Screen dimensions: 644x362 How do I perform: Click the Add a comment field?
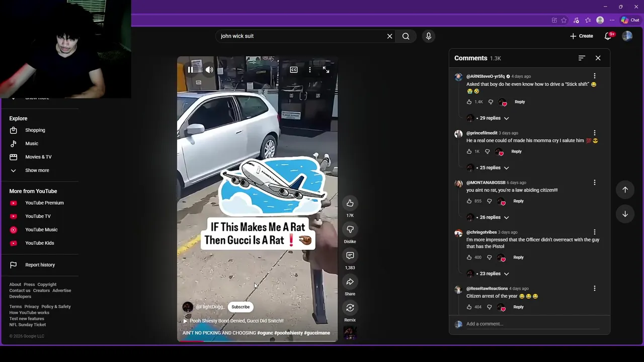[533, 324]
